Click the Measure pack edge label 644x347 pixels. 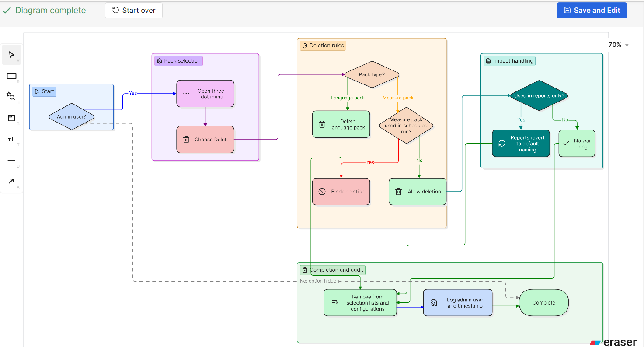(x=398, y=98)
